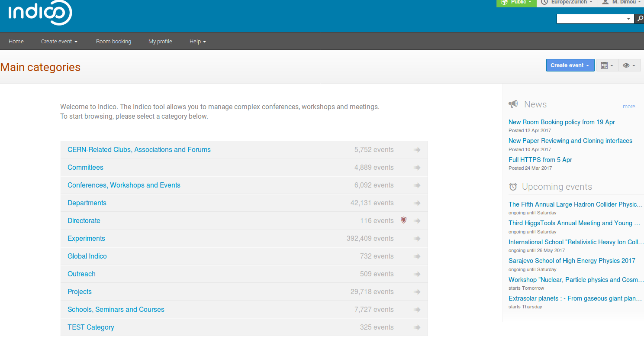Click the arrow icon beside TEST Category
The height and width of the screenshot is (340, 644).
point(417,327)
